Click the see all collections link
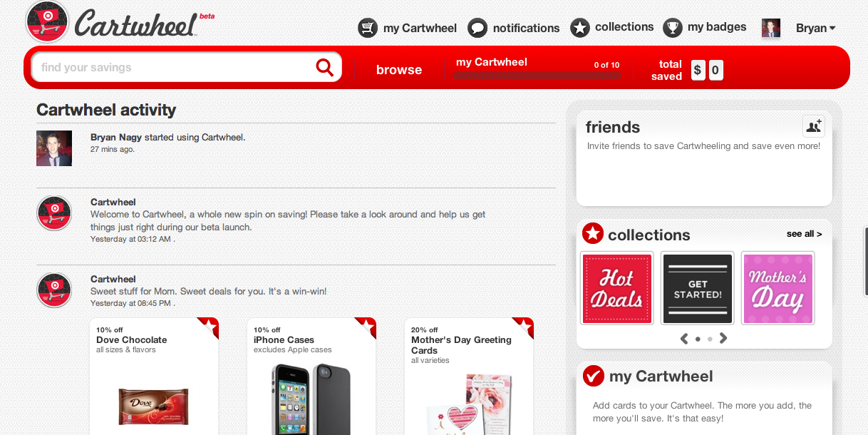Image resolution: width=868 pixels, height=435 pixels. tap(804, 234)
